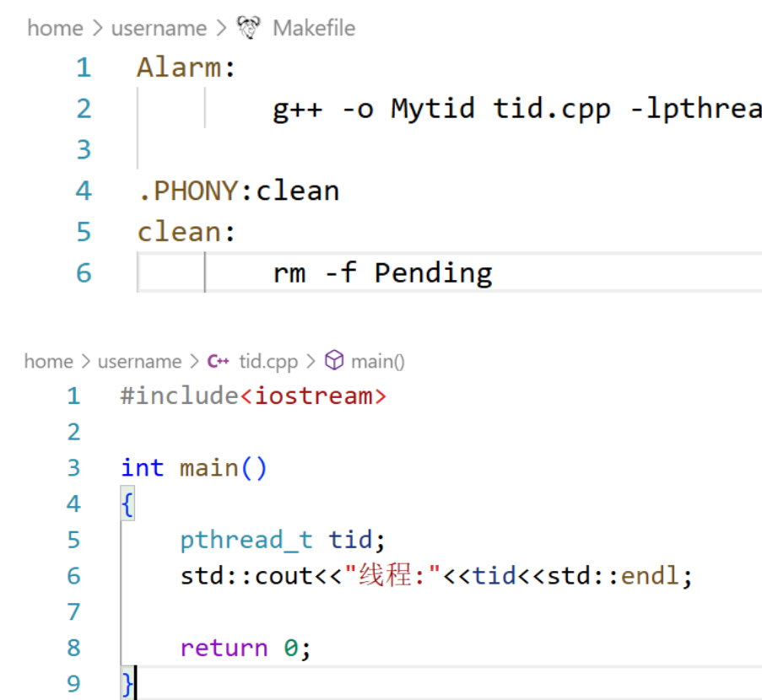Image resolution: width=762 pixels, height=700 pixels.
Task: Place cursor on pthread_t tid declaration
Action: pyautogui.click(x=283, y=540)
